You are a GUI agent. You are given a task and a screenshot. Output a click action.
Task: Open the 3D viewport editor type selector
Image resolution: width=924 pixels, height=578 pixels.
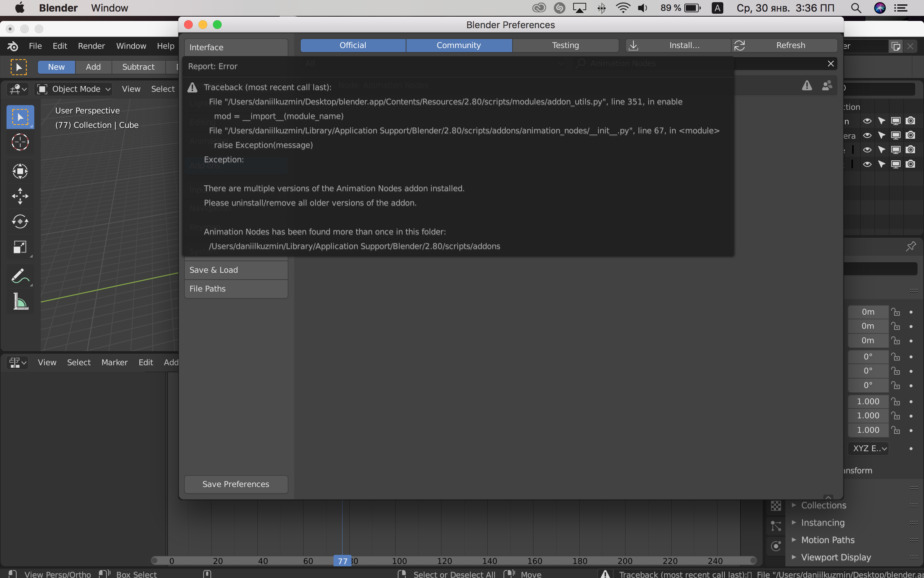(x=18, y=89)
